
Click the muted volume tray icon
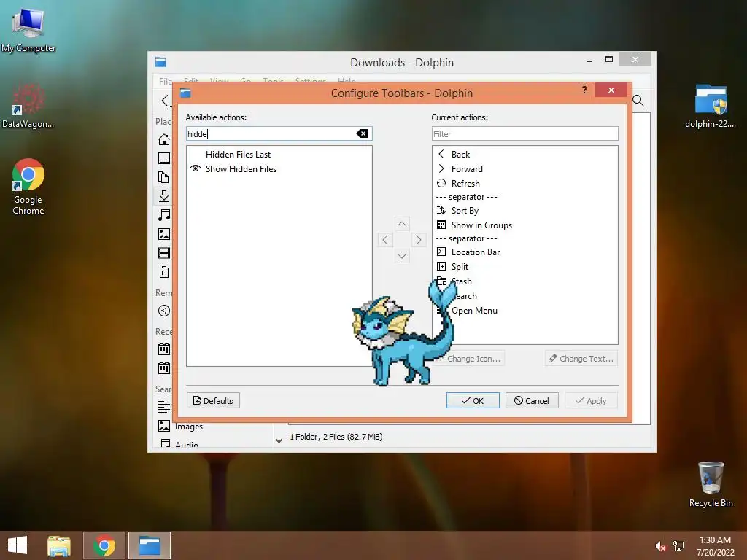[660, 546]
